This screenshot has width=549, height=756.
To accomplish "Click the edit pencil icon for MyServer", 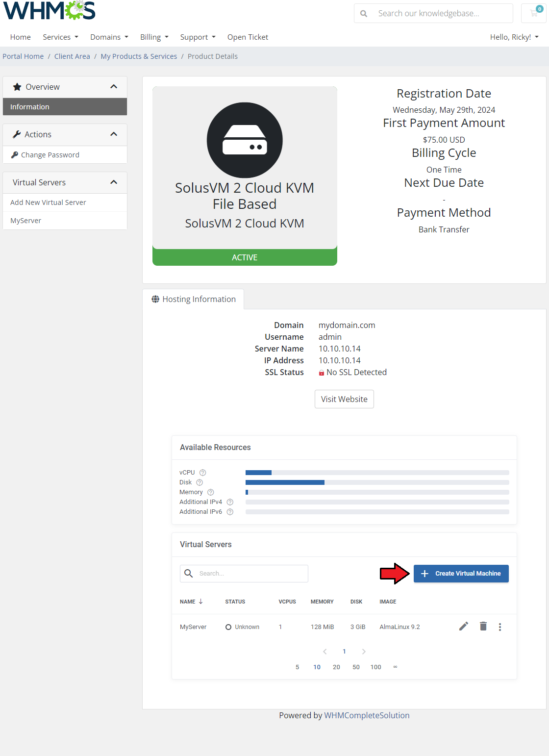I will pyautogui.click(x=464, y=626).
